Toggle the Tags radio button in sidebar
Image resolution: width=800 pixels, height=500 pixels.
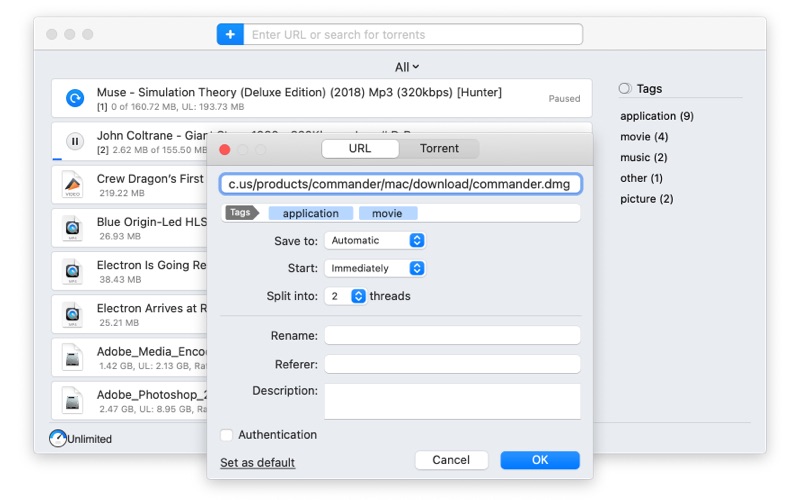coord(624,88)
